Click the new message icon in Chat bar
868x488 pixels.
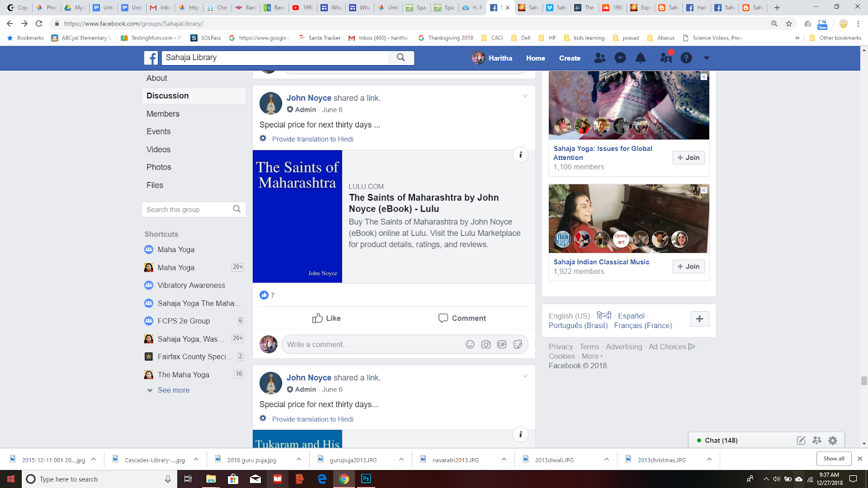point(801,440)
